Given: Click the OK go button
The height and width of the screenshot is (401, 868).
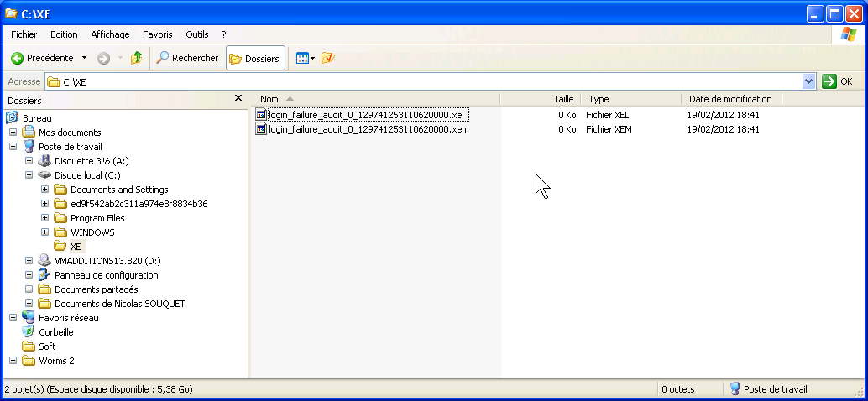Looking at the screenshot, I should (837, 81).
